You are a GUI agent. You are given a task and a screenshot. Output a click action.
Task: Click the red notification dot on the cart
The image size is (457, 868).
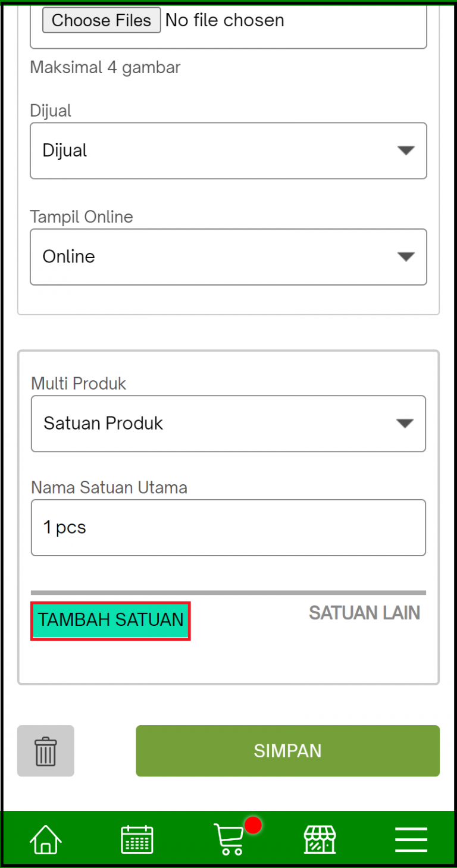pos(252,825)
